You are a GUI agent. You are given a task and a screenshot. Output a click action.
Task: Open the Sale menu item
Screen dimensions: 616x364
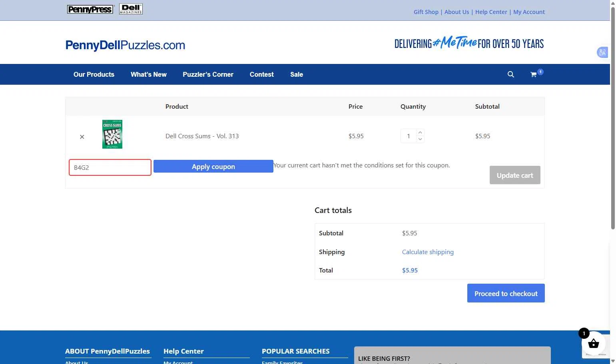point(297,74)
